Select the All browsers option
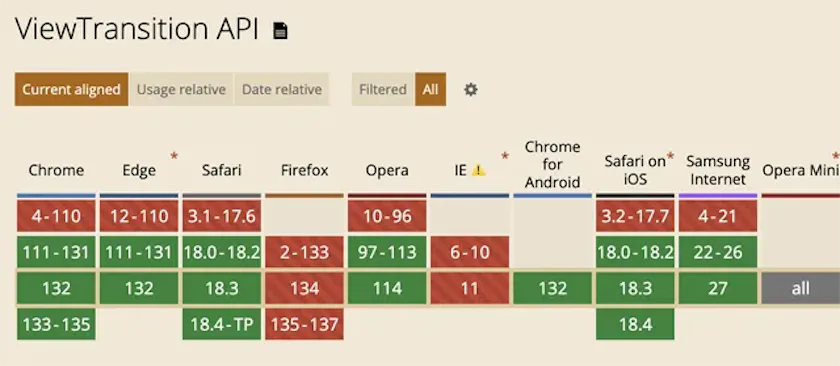 click(x=430, y=89)
